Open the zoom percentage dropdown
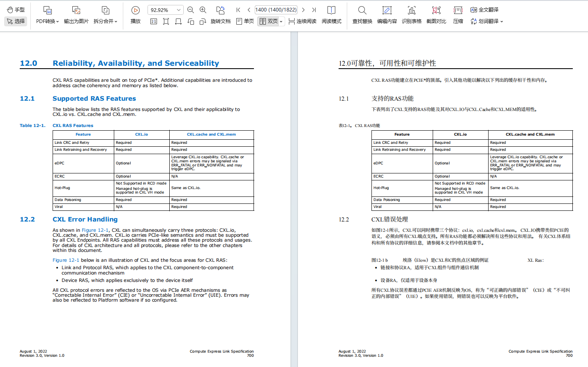 pyautogui.click(x=178, y=9)
